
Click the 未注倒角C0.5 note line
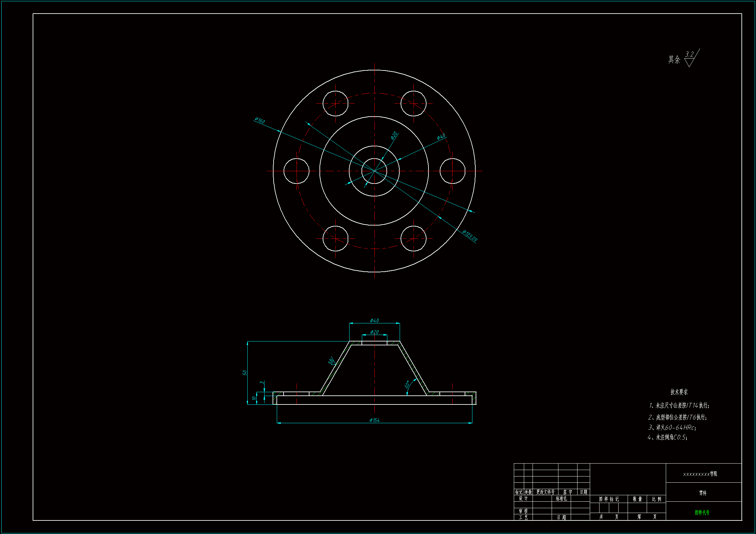pos(667,437)
